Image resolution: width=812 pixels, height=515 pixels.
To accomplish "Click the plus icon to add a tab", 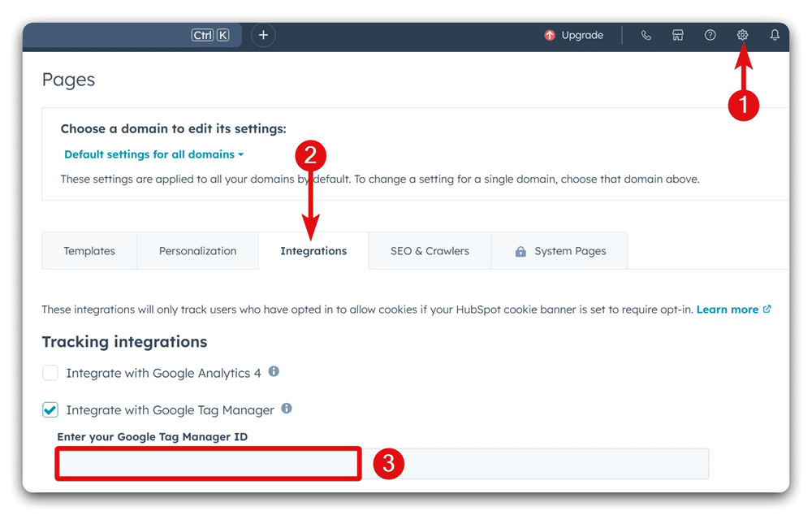I will pyautogui.click(x=263, y=35).
